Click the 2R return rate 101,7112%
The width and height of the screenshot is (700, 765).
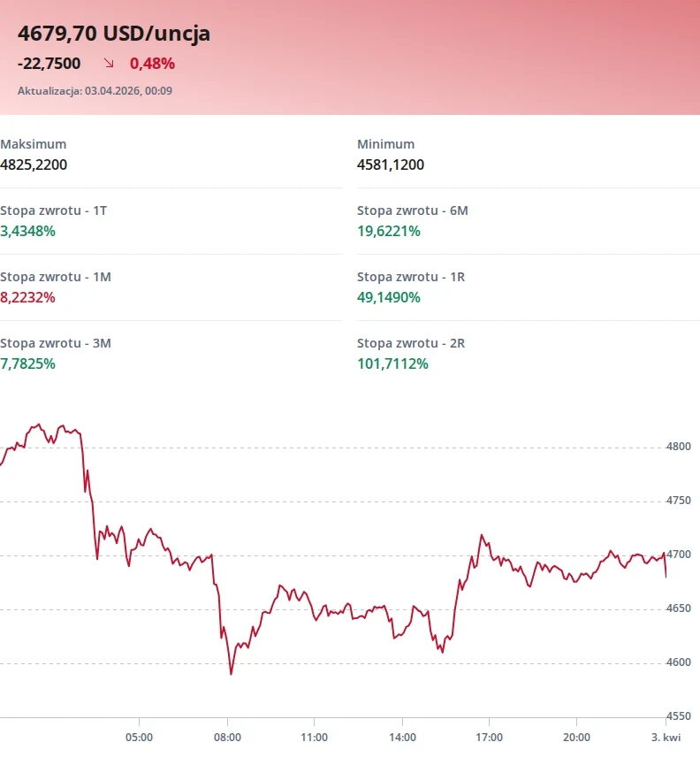pos(392,363)
